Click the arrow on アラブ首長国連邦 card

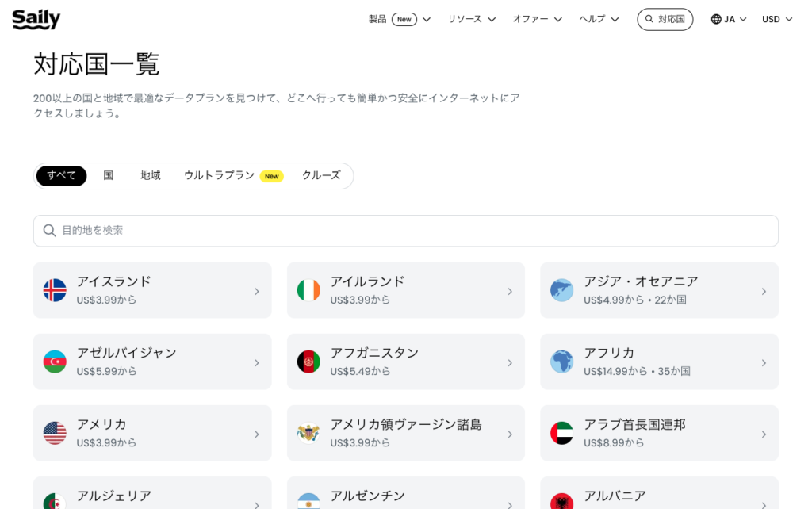tap(764, 434)
